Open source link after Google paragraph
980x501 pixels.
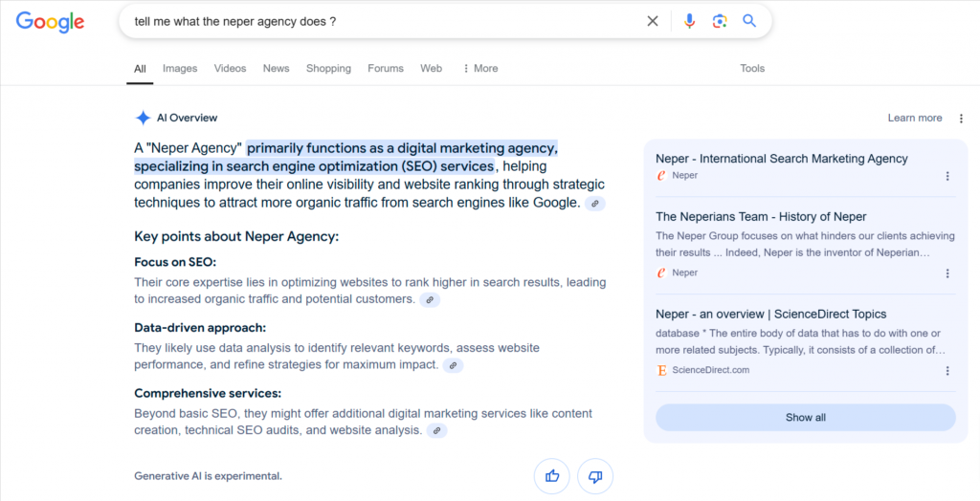point(595,203)
